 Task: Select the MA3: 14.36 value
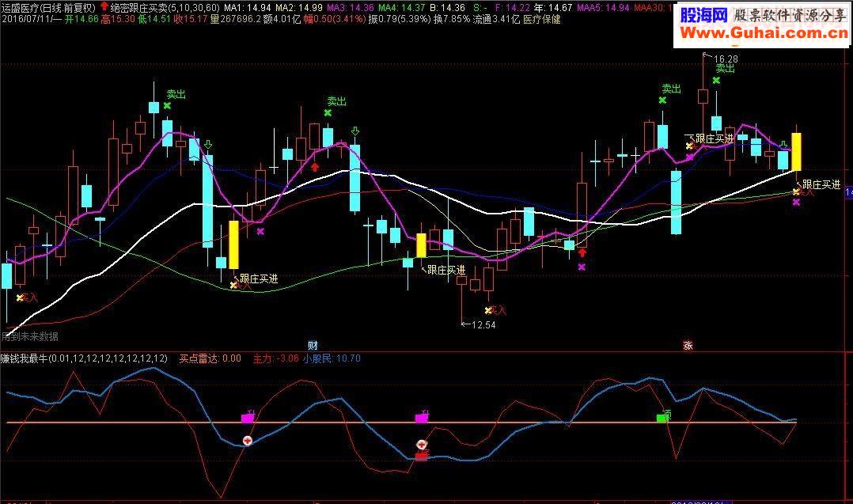click(350, 8)
